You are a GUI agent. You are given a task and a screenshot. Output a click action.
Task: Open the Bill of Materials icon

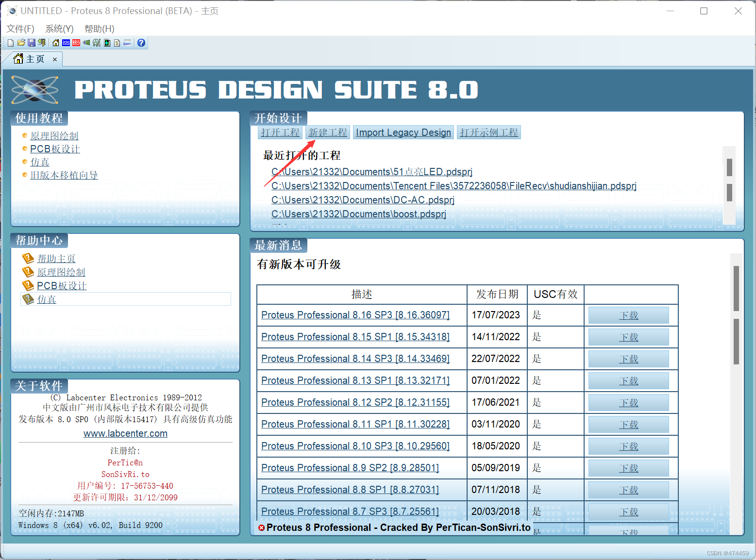coord(117,43)
